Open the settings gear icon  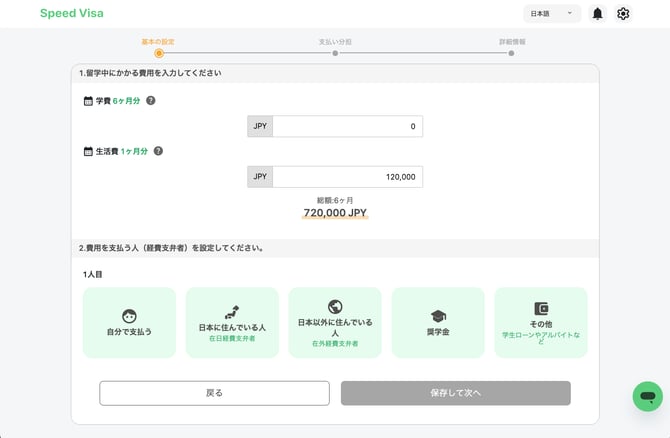pos(623,14)
